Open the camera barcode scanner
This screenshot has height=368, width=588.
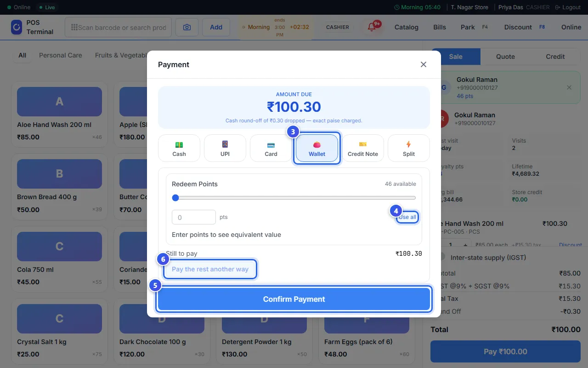click(187, 27)
